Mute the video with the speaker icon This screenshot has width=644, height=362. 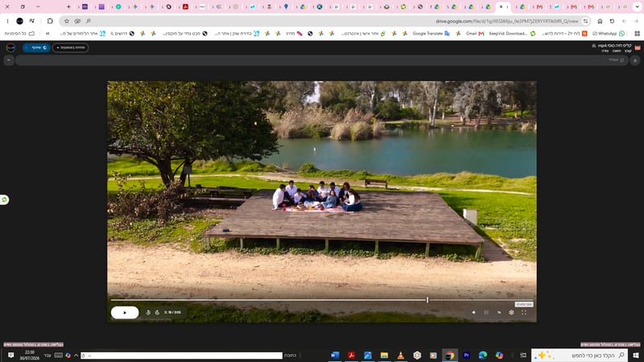pos(473,313)
